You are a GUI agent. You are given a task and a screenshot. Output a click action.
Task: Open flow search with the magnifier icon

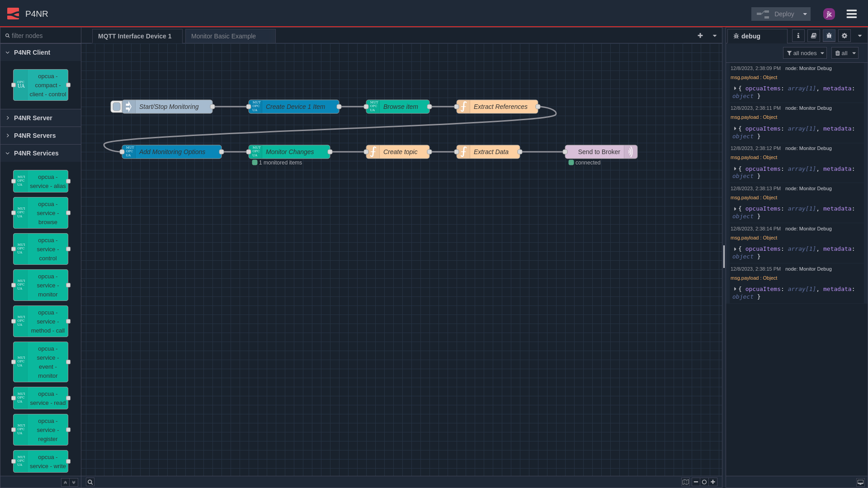(90, 482)
